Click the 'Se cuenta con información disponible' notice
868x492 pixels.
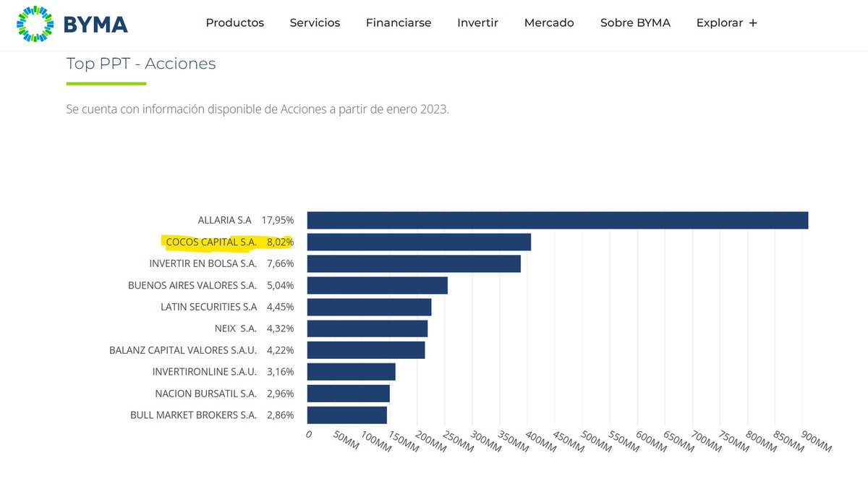[x=258, y=110]
